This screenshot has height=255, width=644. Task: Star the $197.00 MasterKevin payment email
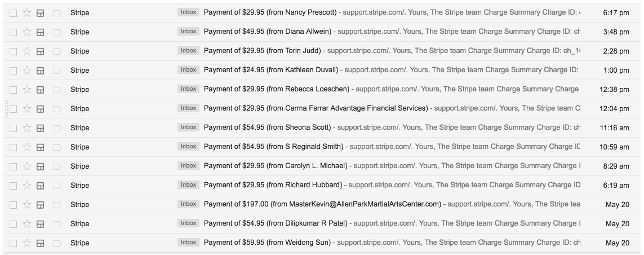point(27,204)
